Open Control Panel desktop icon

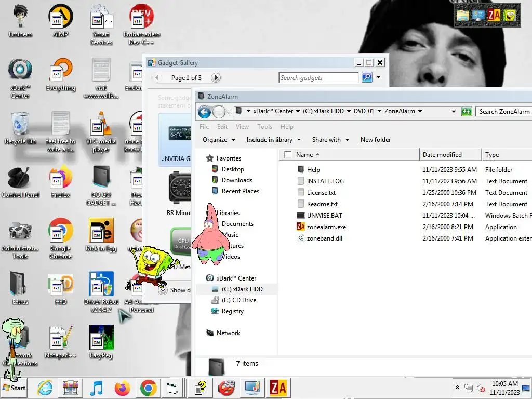(x=20, y=182)
